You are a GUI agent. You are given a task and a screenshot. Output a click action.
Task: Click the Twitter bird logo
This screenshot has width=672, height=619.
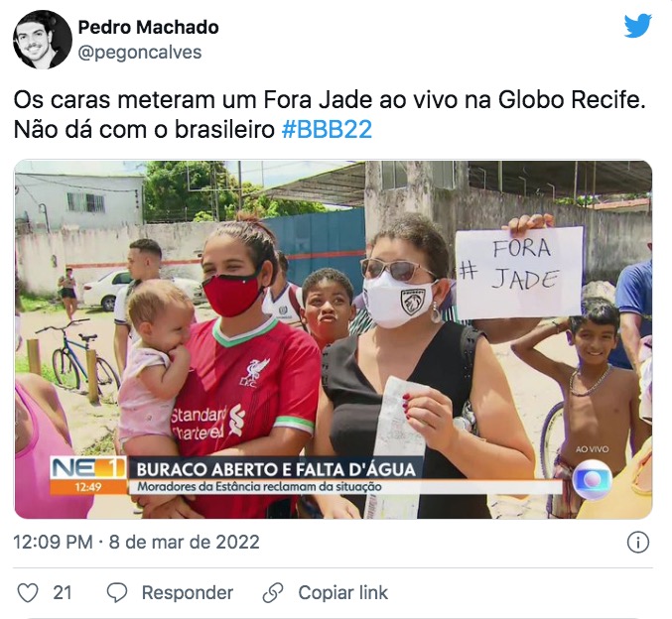pyautogui.click(x=637, y=26)
